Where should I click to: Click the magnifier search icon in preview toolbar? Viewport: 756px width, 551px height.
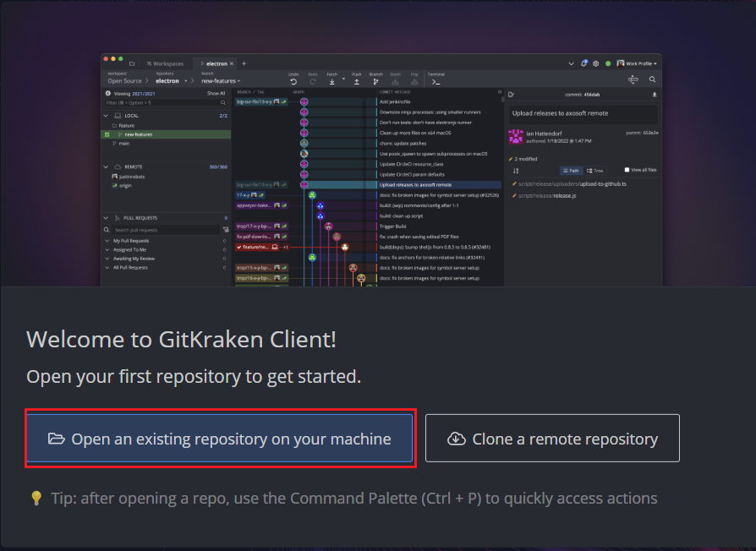tap(652, 79)
